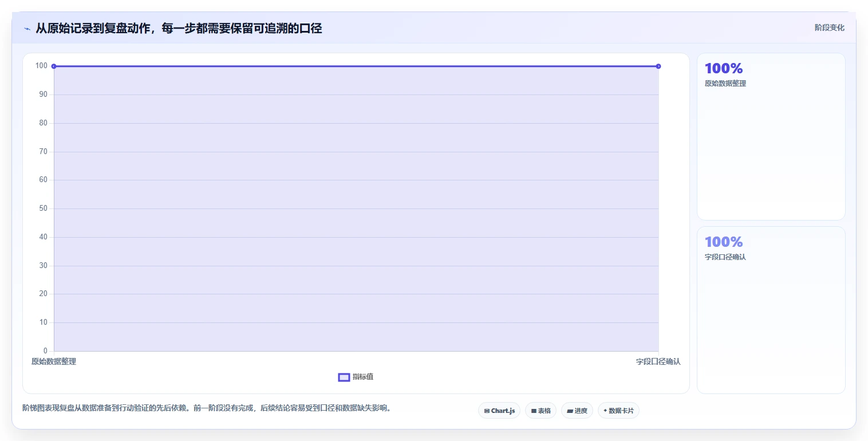Image resolution: width=868 pixels, height=441 pixels.
Task: Click the x-axis label 原始数据整理
Action: (54, 362)
